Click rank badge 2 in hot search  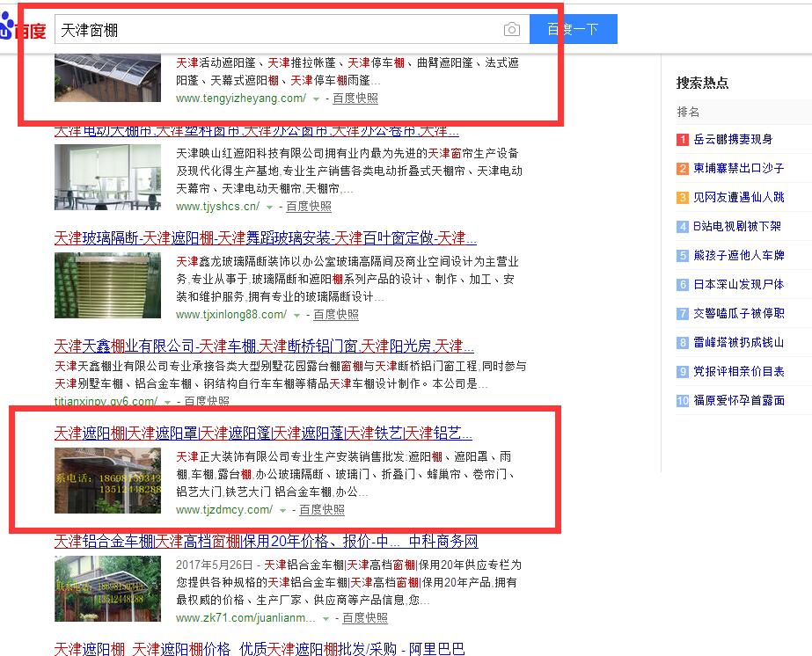coord(683,169)
